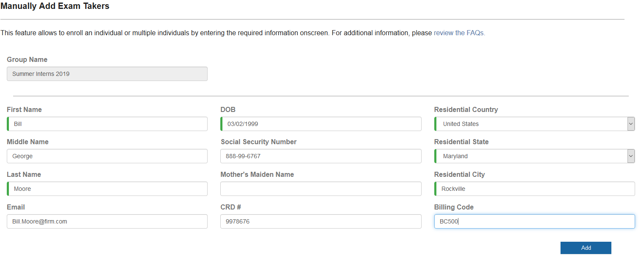This screenshot has width=644, height=257.
Task: Click the DOB field showing 03/02/1999
Action: (x=321, y=124)
